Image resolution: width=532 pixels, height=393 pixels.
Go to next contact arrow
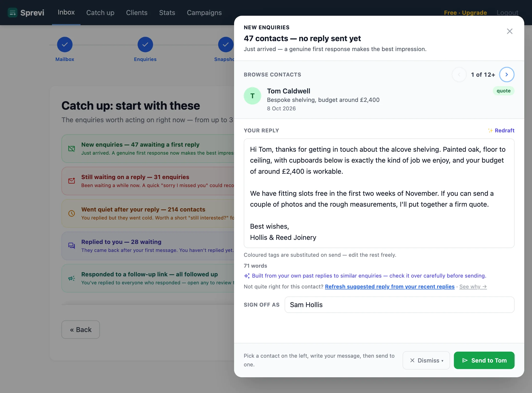[507, 75]
